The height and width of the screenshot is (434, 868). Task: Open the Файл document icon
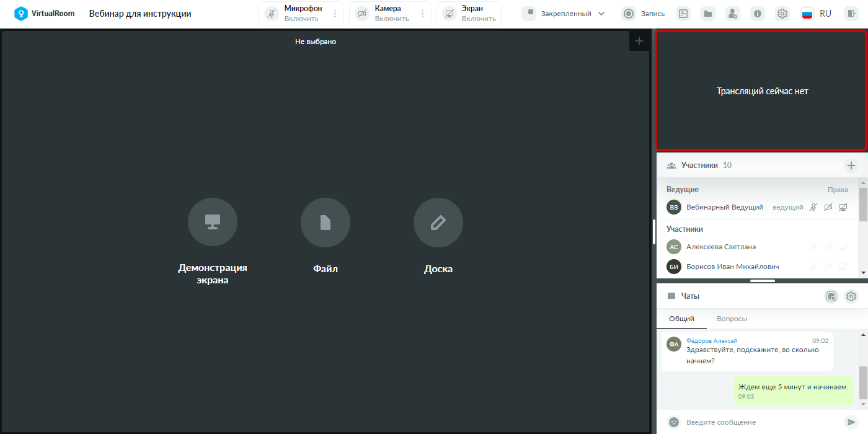tap(325, 223)
